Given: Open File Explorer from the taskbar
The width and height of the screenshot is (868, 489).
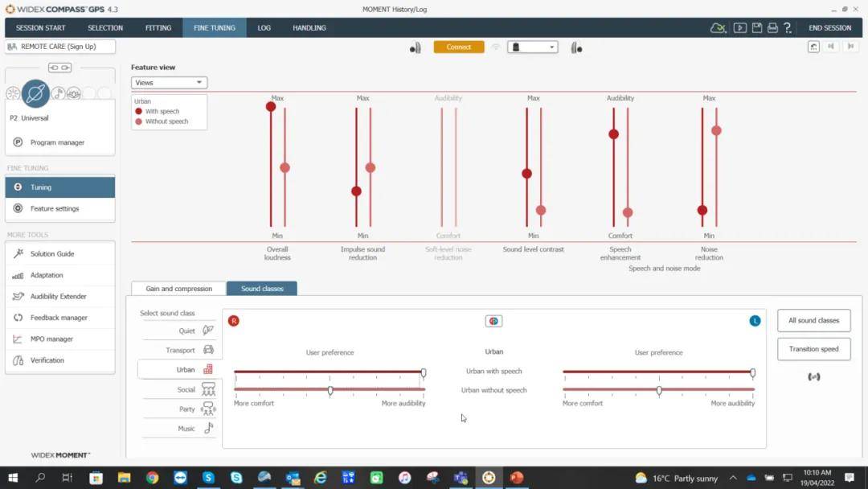Looking at the screenshot, I should point(124,478).
